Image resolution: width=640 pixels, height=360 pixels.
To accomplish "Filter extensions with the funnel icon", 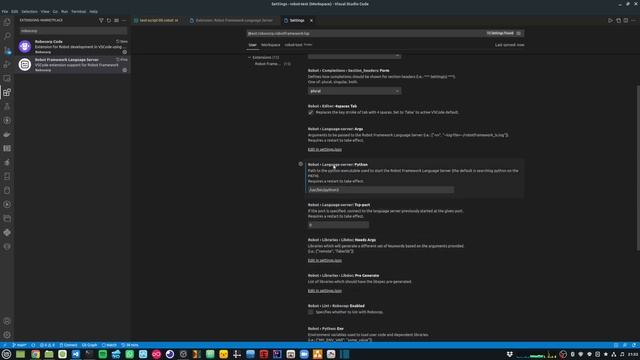I will click(101, 20).
